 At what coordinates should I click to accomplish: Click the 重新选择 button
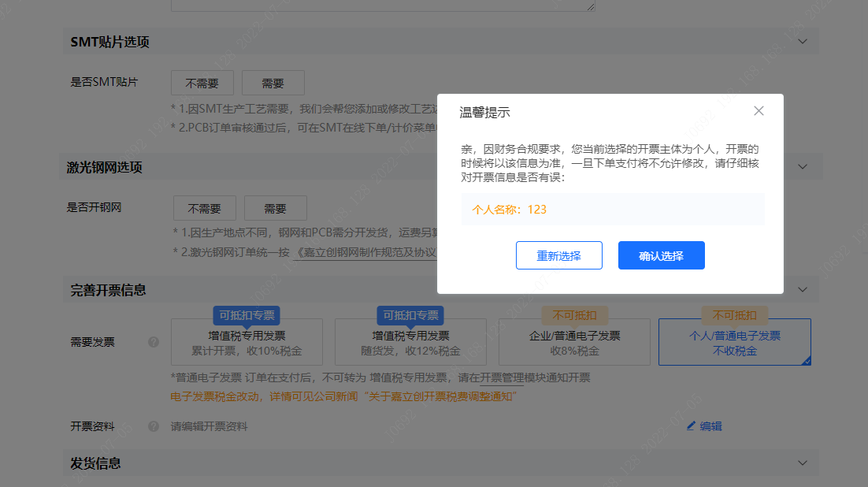(x=559, y=255)
